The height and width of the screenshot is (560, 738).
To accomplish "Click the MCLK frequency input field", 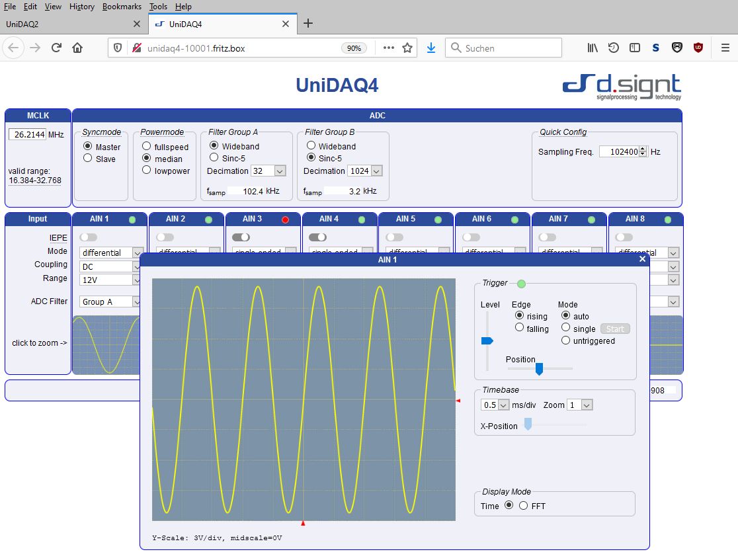I will click(x=27, y=135).
